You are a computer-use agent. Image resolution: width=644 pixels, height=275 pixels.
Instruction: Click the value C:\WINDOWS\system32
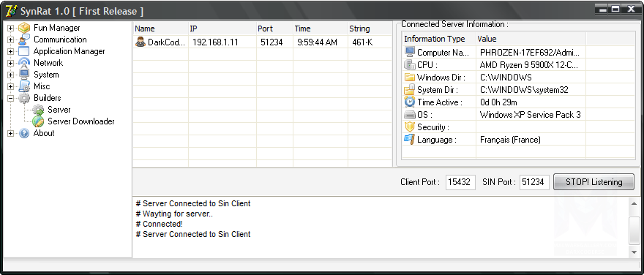tap(524, 89)
